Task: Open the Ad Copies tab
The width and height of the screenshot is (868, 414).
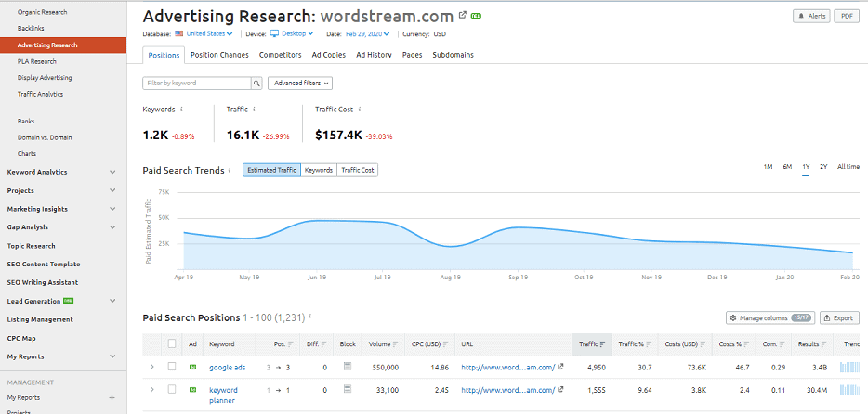Action: pos(329,55)
